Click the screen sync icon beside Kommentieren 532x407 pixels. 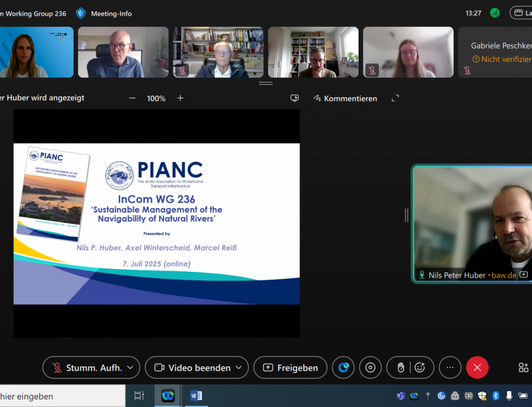point(294,98)
